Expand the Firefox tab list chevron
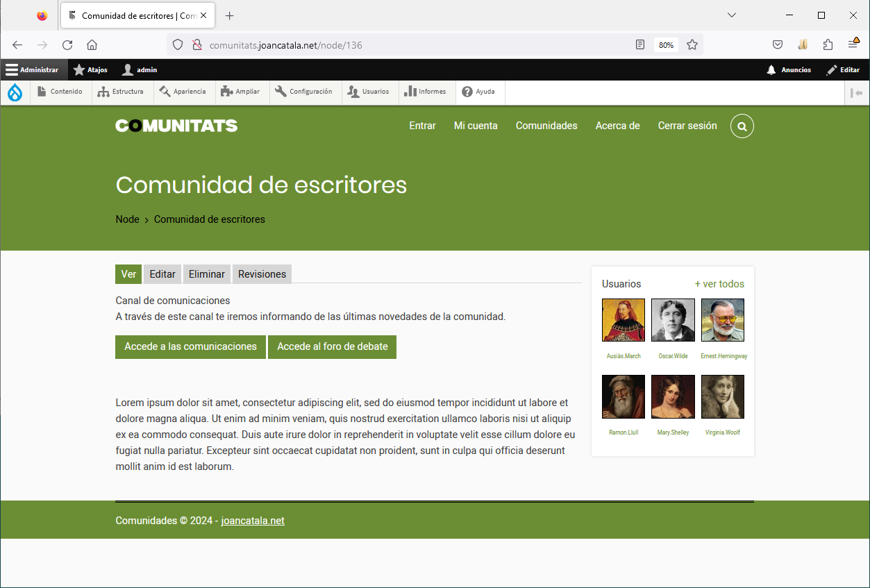The width and height of the screenshot is (870, 588). (732, 15)
